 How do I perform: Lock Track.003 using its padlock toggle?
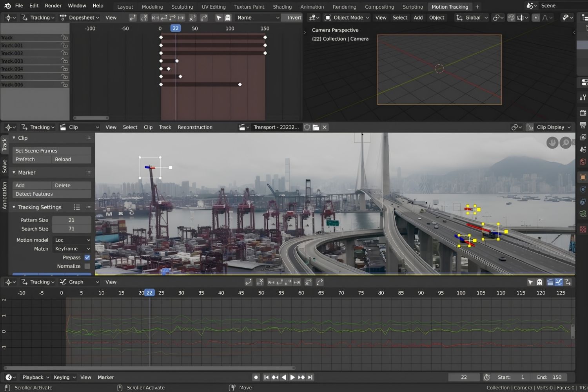(x=64, y=61)
